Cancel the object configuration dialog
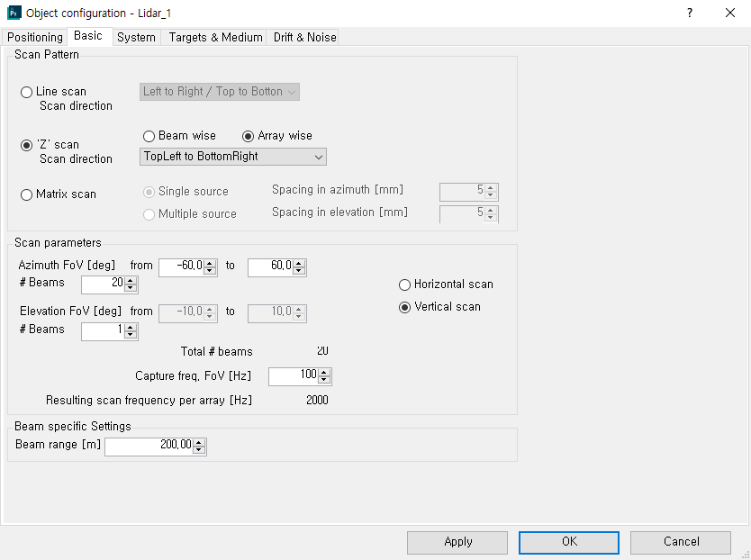 pyautogui.click(x=681, y=543)
